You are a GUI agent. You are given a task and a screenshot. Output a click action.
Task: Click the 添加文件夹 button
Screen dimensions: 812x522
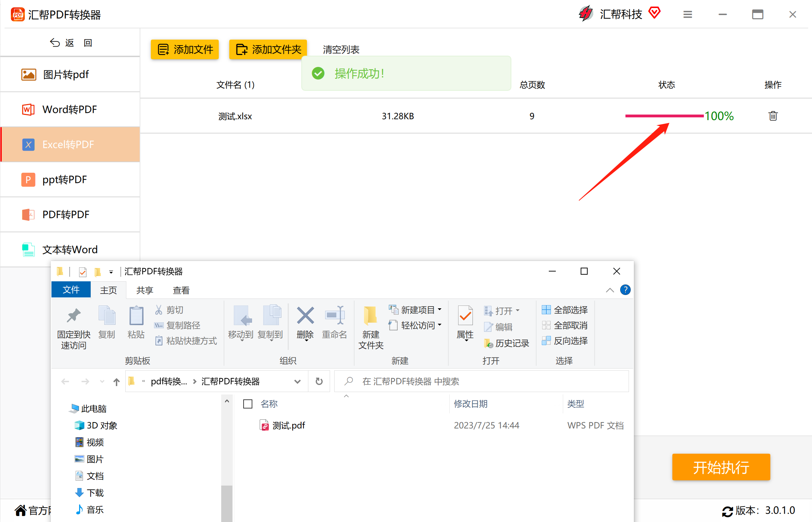tap(268, 49)
